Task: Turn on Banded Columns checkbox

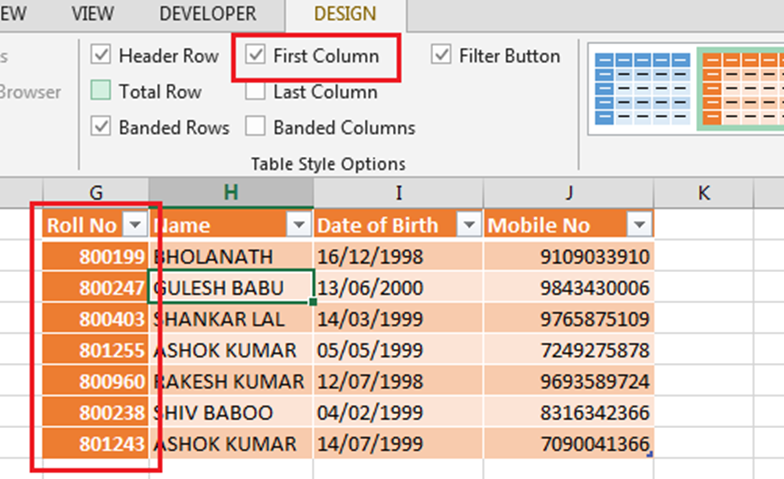Action: pos(257,128)
